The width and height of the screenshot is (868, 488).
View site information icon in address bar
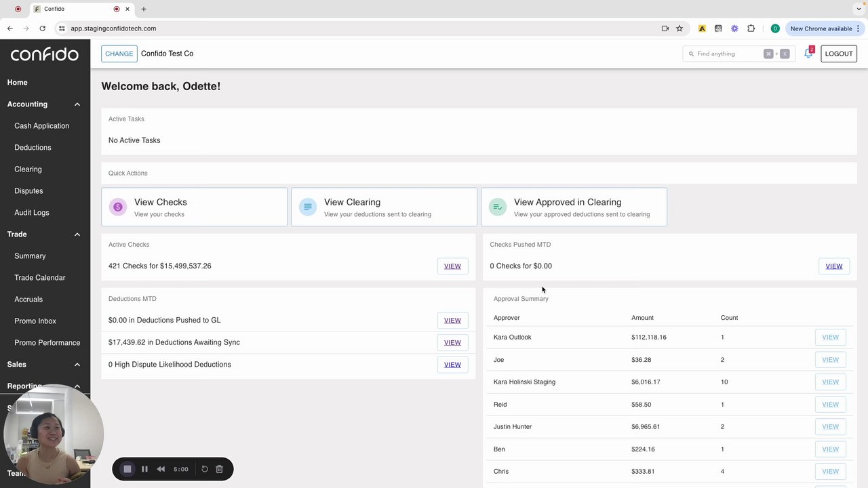62,28
